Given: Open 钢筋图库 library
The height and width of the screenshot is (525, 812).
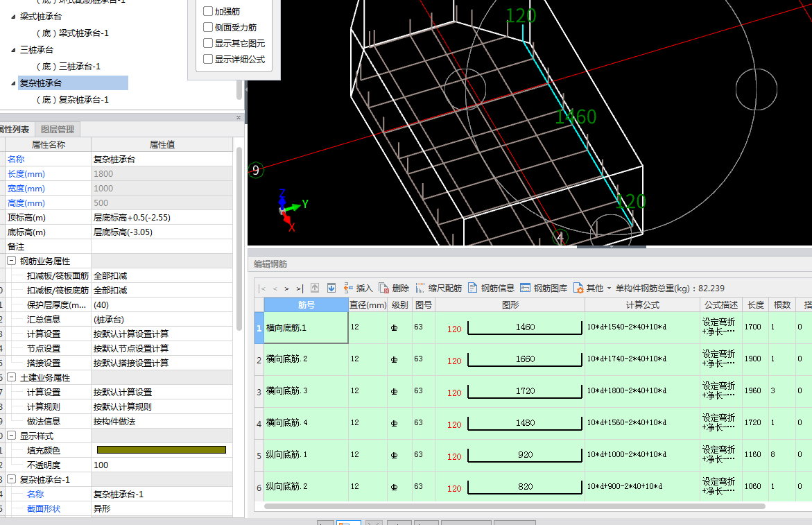Looking at the screenshot, I should tap(544, 288).
